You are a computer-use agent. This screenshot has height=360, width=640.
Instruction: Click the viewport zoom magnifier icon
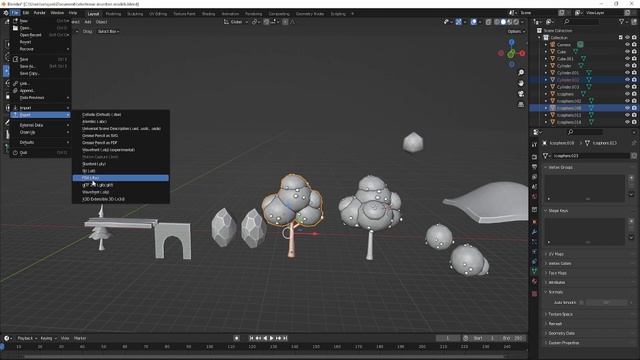click(521, 72)
